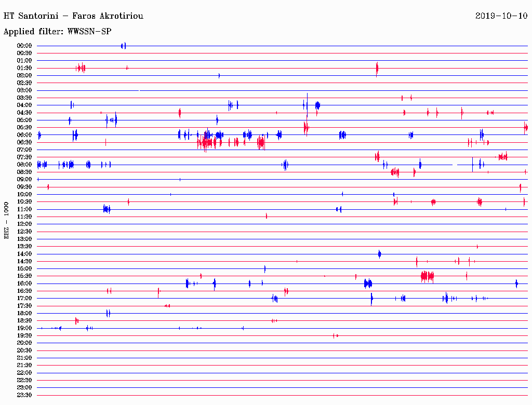This screenshot has width=532, height=405.
Task: Click the 14:30 time label
Action: pos(24,261)
